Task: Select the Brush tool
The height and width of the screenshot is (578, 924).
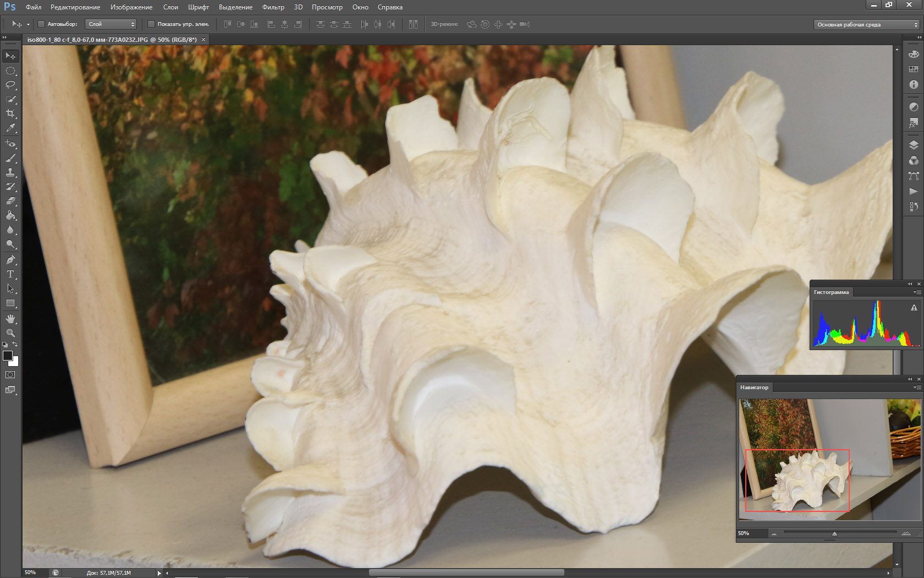Action: coord(10,158)
